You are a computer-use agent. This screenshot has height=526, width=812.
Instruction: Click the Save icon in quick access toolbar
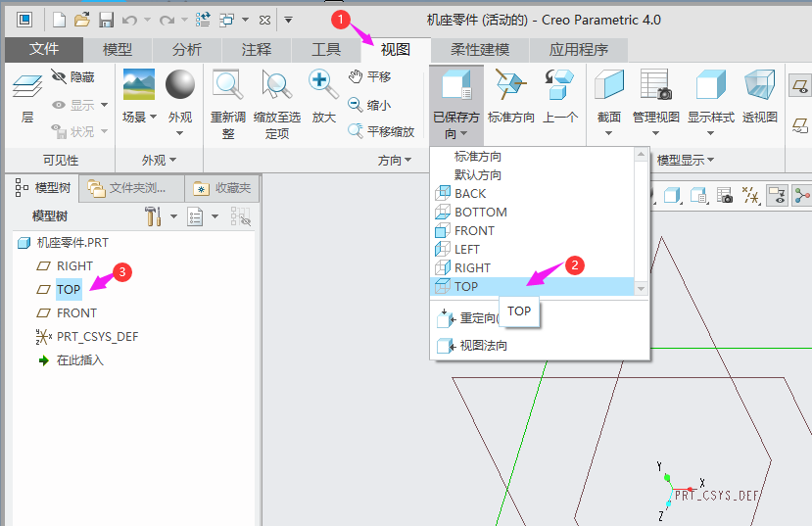107,19
